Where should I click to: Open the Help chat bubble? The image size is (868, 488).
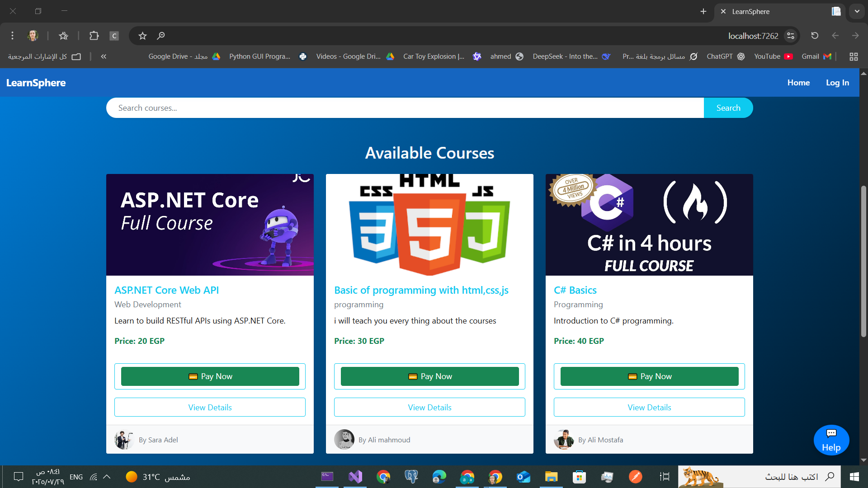pos(831,440)
